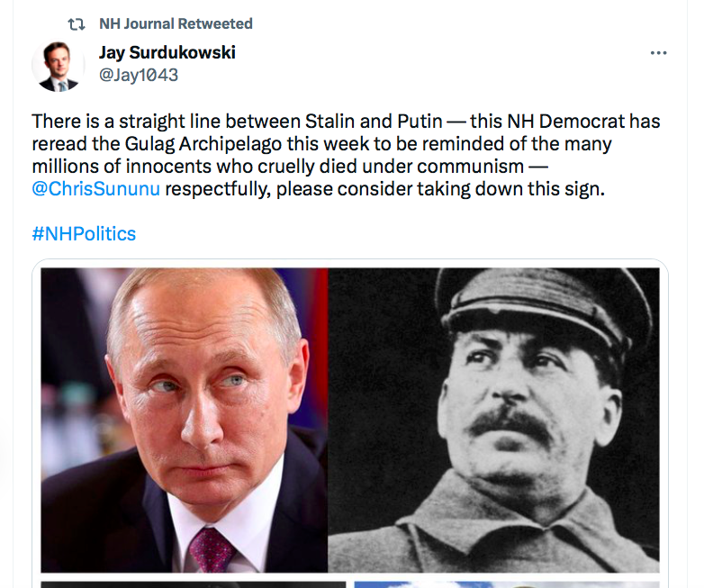Open the black-and-white photo of the man in a cap

[494, 419]
